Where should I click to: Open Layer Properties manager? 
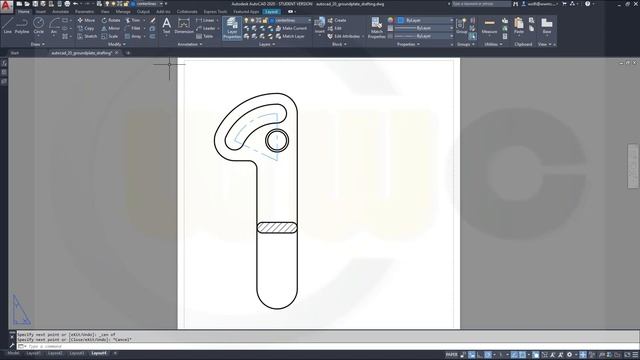pyautogui.click(x=232, y=28)
